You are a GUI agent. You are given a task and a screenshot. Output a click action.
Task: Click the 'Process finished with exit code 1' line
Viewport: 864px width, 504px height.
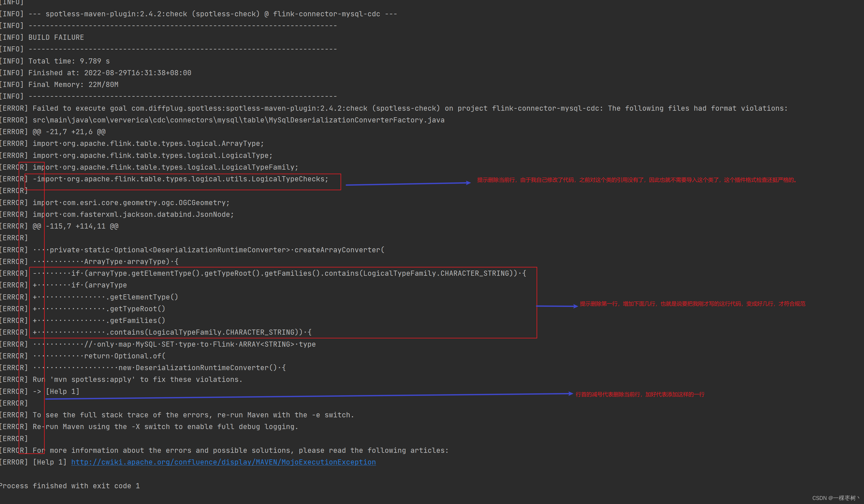70,486
